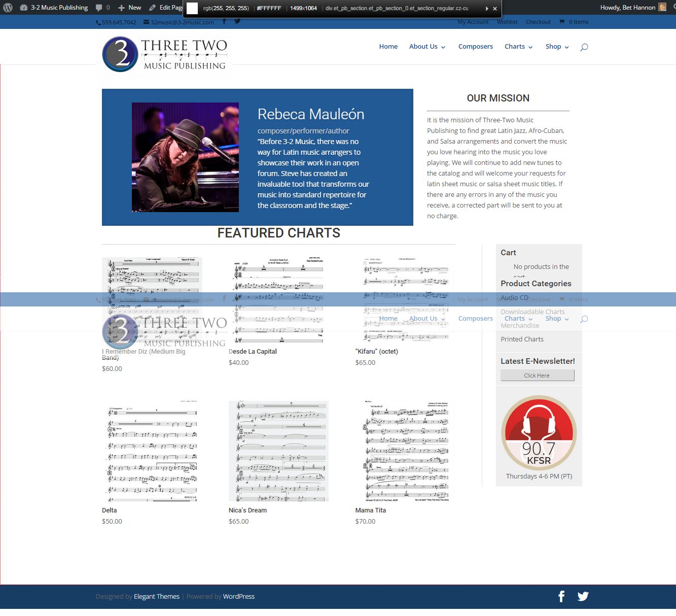
Task: Open the shopping cart icon showing 0 Items
Action: tap(562, 22)
